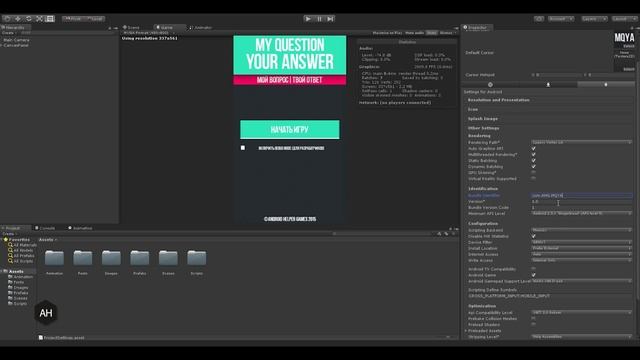Switch to the Project tab
Viewport: 640px width, 360px height.
[13, 228]
